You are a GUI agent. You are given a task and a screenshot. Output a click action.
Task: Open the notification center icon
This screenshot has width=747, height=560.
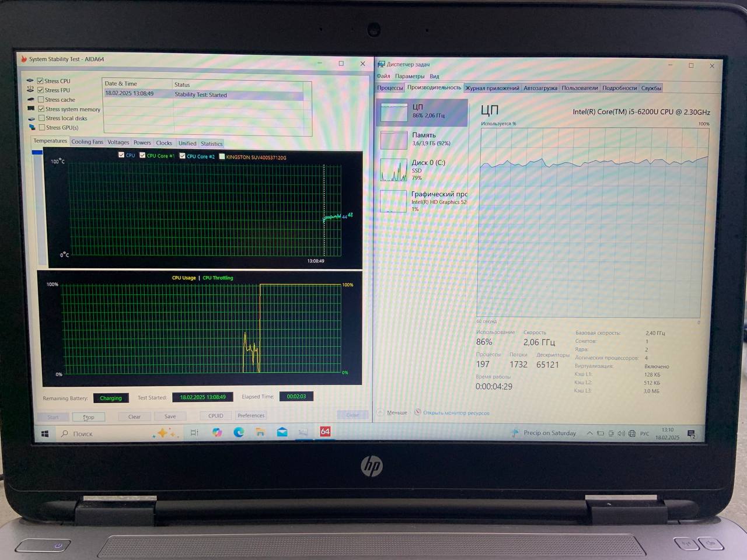(x=691, y=434)
